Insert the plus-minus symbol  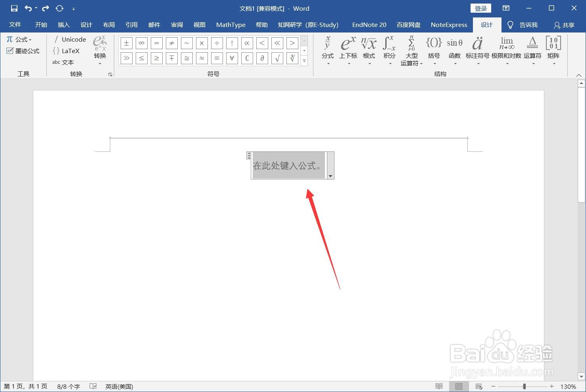[x=126, y=43]
